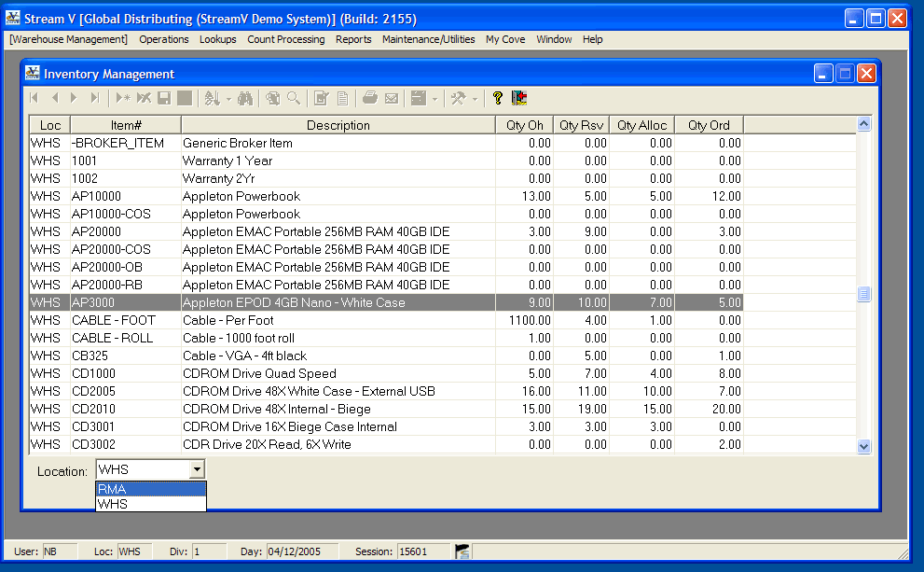The height and width of the screenshot is (572, 924).
Task: Open the Help menu
Action: 592,39
